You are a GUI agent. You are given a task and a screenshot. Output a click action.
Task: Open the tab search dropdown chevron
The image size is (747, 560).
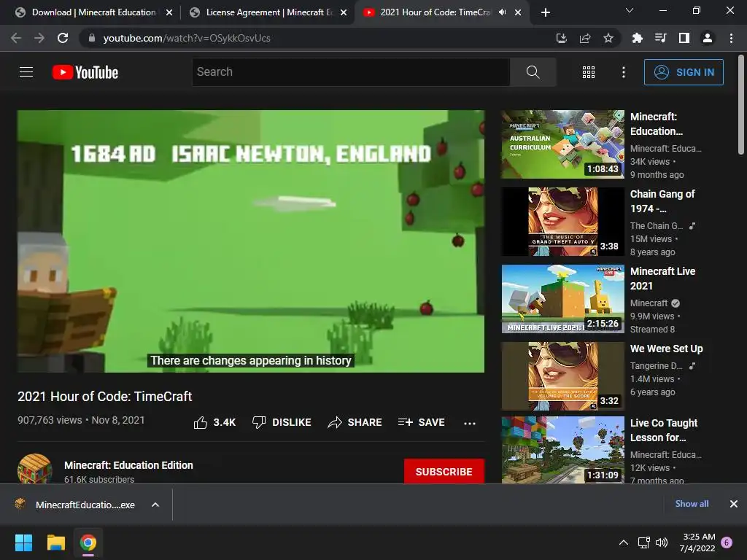[x=630, y=10]
